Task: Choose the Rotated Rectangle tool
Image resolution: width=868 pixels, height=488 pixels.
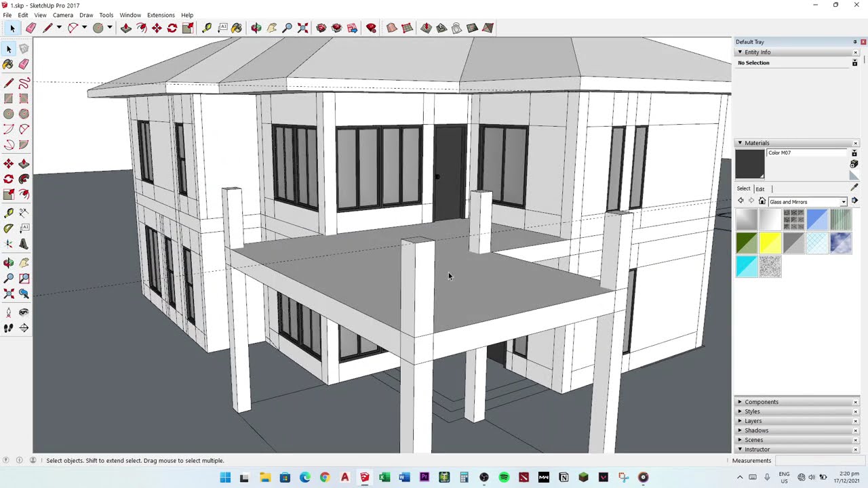Action: tap(24, 98)
